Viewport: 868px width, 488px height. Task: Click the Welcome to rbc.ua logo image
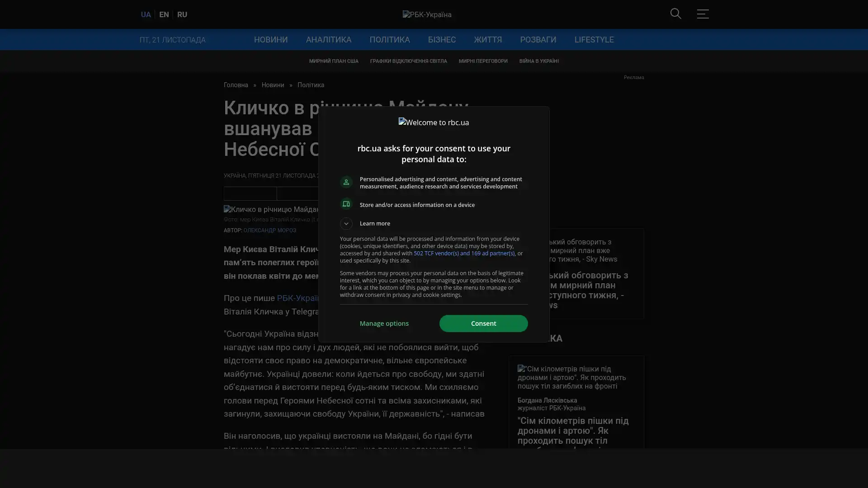point(434,122)
